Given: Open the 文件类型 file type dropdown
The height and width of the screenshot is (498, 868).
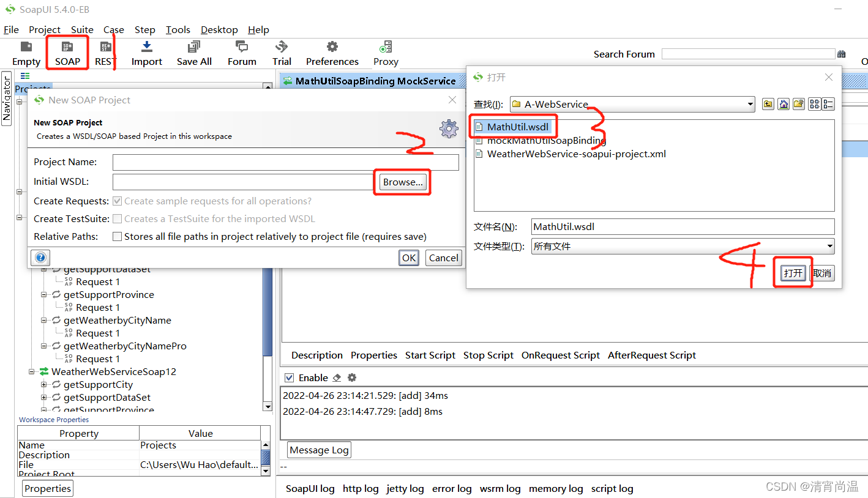Looking at the screenshot, I should click(829, 246).
